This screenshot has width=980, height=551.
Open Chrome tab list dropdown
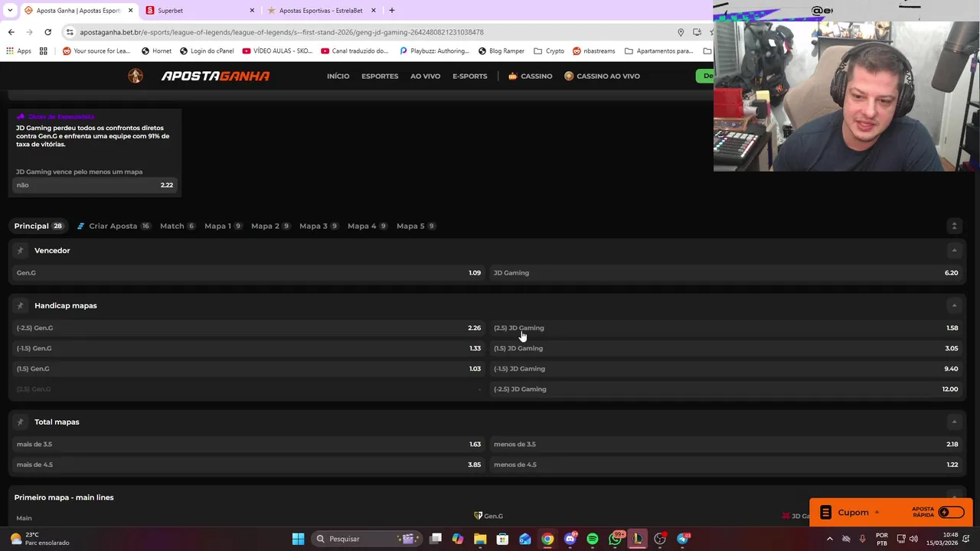(x=10, y=11)
